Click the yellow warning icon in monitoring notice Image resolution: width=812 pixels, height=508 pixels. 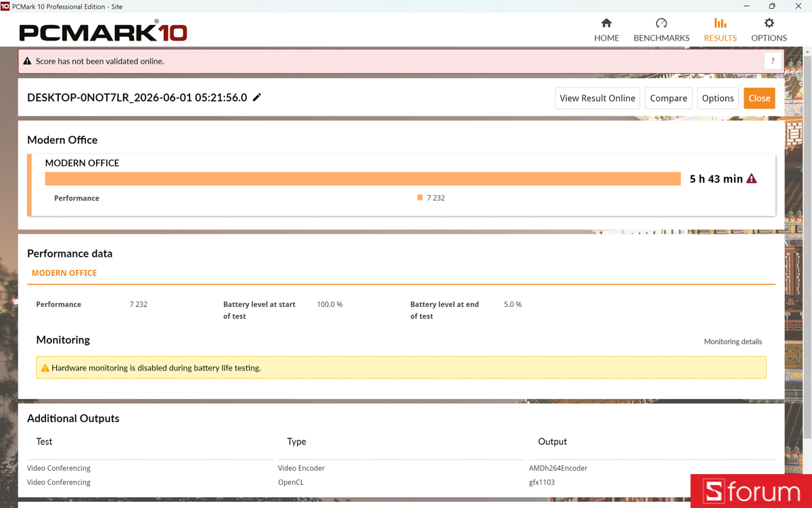(45, 368)
